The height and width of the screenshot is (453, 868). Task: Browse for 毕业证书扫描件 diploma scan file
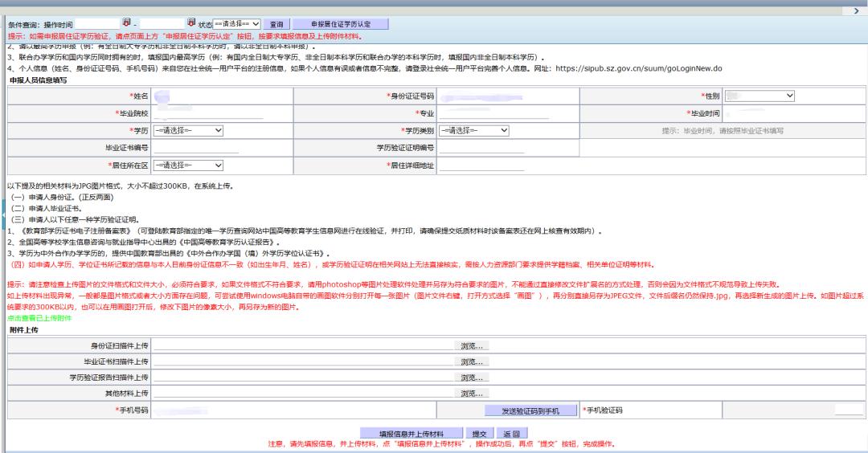click(x=473, y=361)
